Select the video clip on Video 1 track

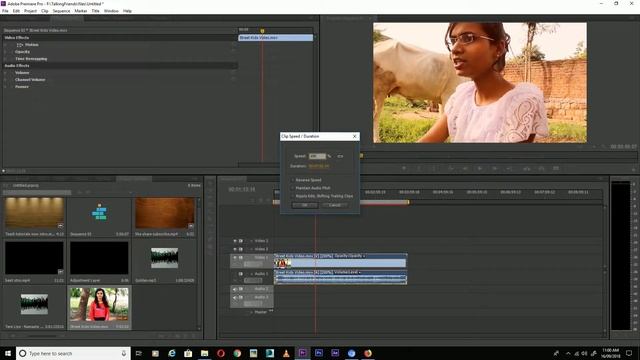click(x=340, y=261)
